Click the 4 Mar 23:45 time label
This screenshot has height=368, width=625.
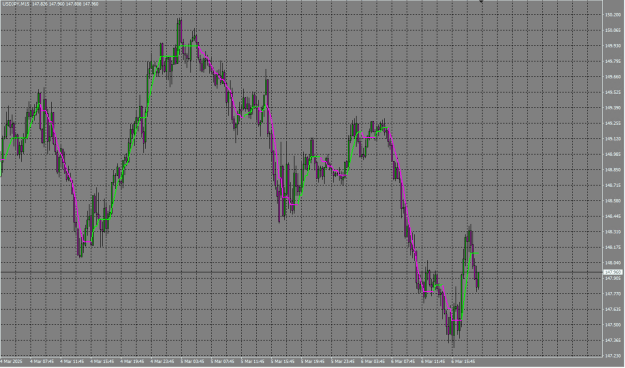[163, 362]
